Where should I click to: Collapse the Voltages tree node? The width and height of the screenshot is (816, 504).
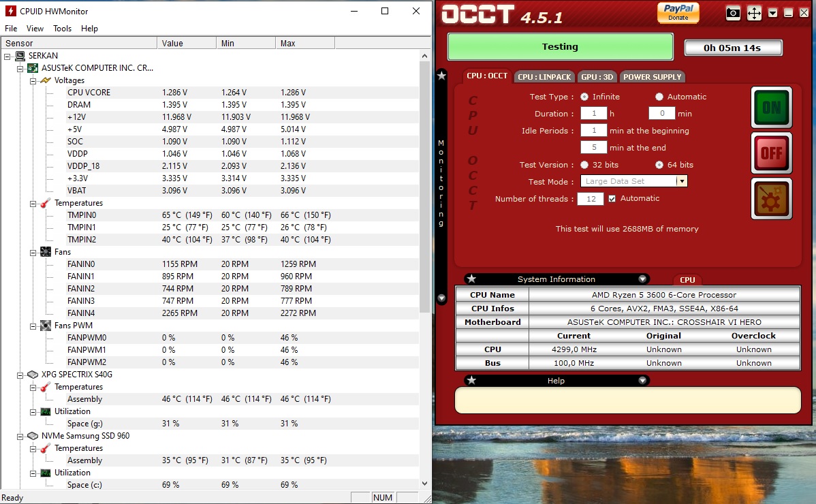pyautogui.click(x=33, y=80)
